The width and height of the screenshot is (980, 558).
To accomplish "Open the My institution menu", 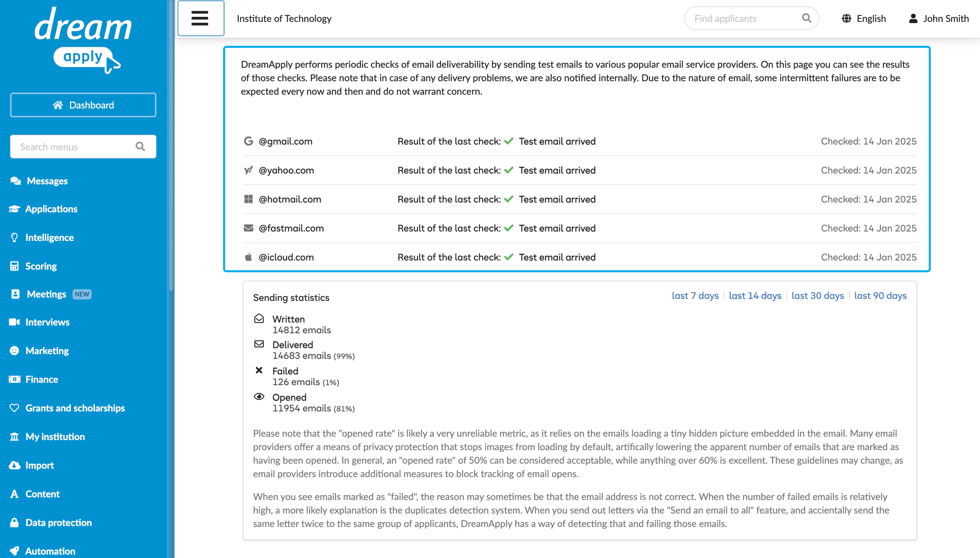I will [55, 436].
